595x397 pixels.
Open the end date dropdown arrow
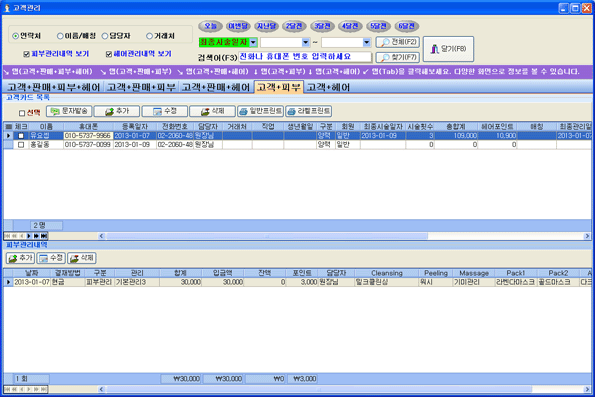(x=366, y=42)
